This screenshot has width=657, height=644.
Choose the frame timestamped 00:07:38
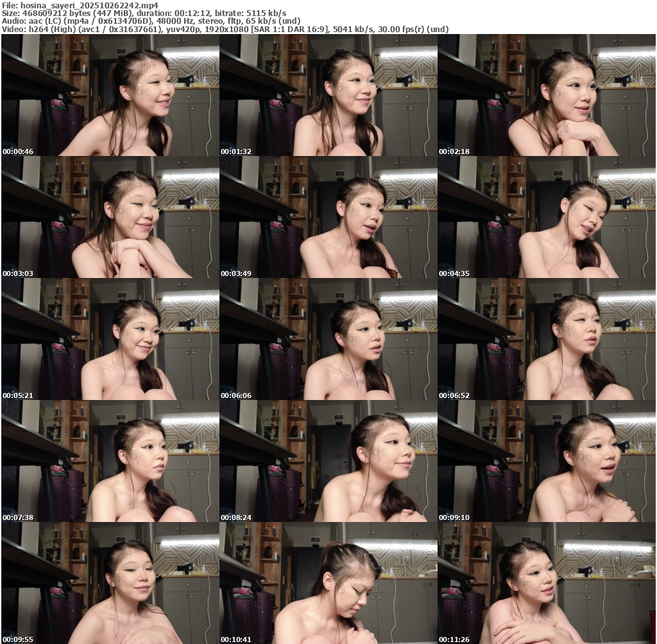[x=110, y=461]
